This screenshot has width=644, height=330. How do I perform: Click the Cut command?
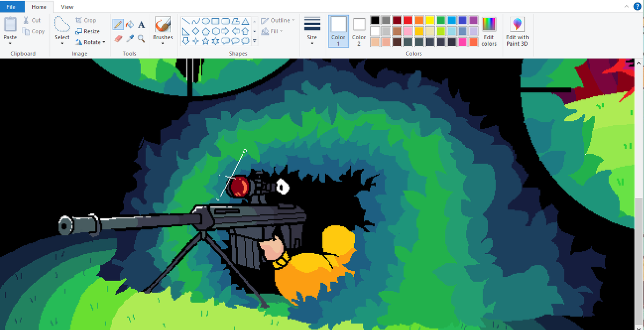(32, 20)
